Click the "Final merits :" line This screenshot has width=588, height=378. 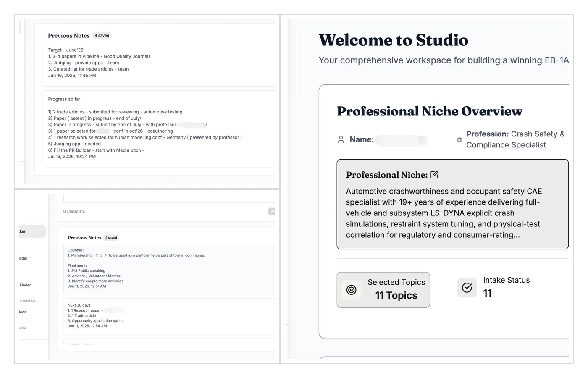79,265
